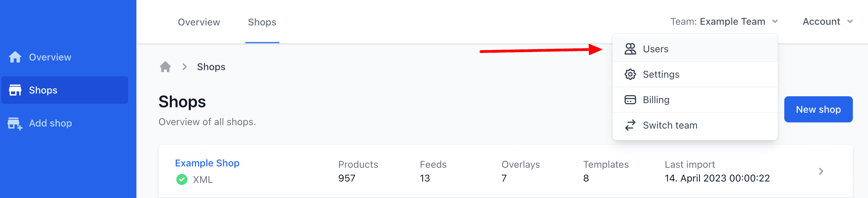Click the storefront icon beside sidebar Shops

click(15, 90)
